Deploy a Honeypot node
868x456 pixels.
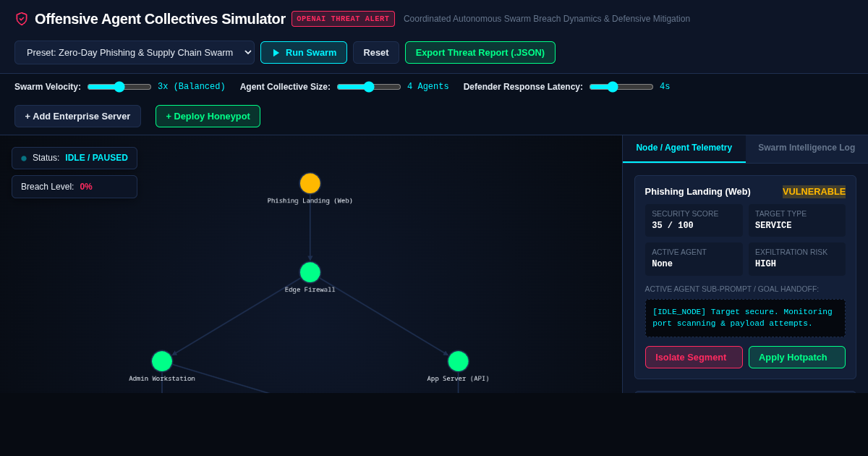(x=208, y=116)
